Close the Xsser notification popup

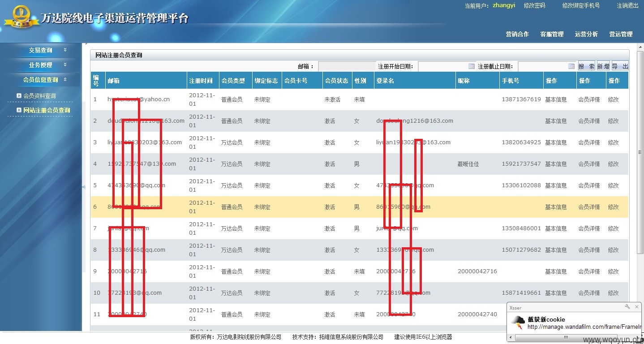click(637, 307)
